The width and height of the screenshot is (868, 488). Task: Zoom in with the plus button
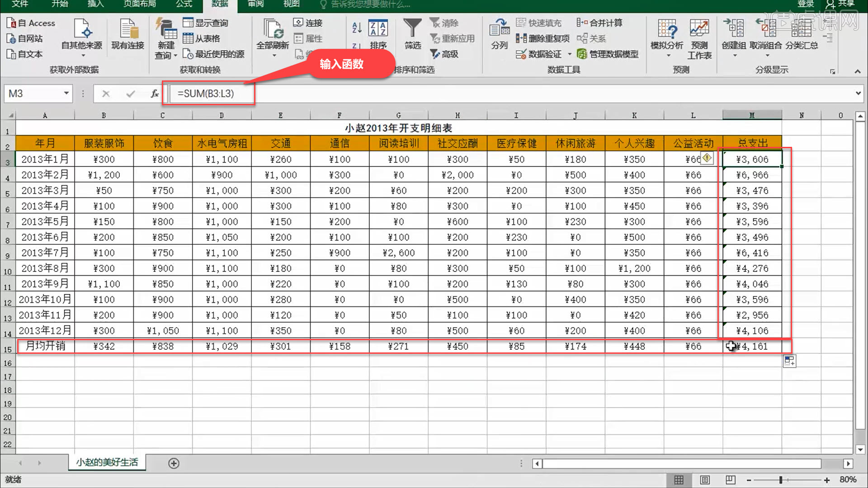coord(827,480)
